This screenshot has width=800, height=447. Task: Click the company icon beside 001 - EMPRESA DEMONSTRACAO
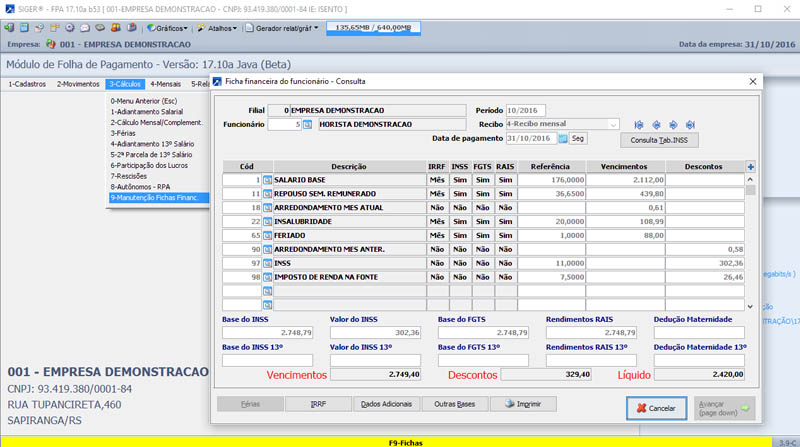point(51,44)
